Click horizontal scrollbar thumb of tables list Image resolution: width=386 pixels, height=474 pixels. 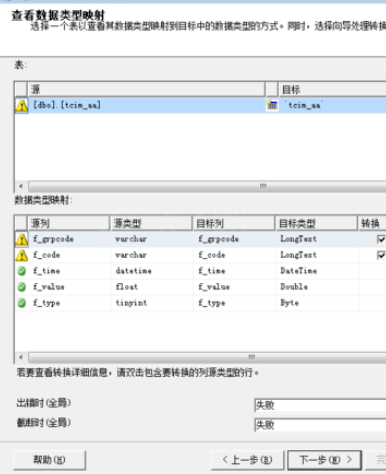(x=207, y=186)
